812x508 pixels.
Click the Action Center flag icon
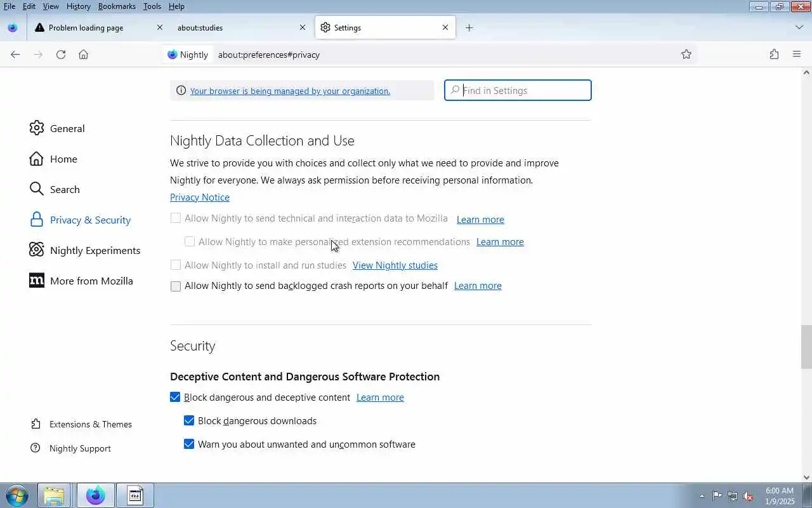[x=717, y=496]
